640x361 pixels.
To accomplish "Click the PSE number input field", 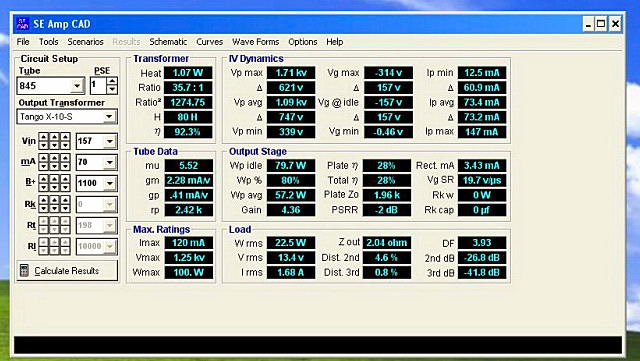I will point(98,86).
